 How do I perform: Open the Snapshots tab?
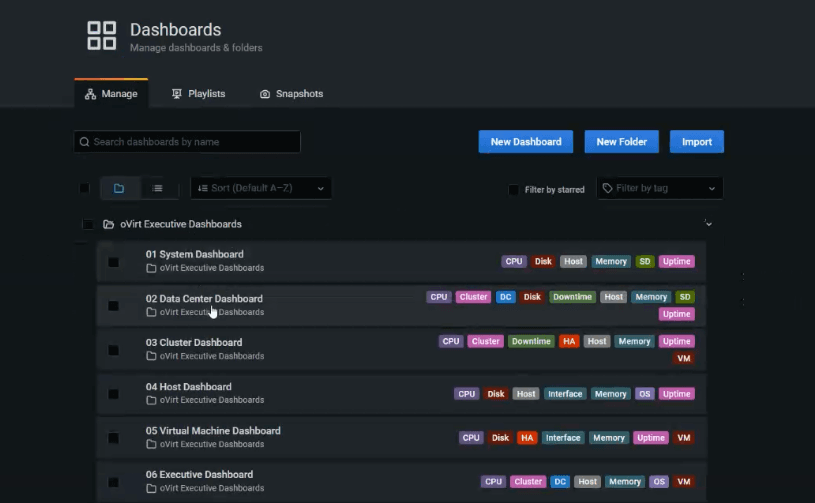tap(291, 94)
